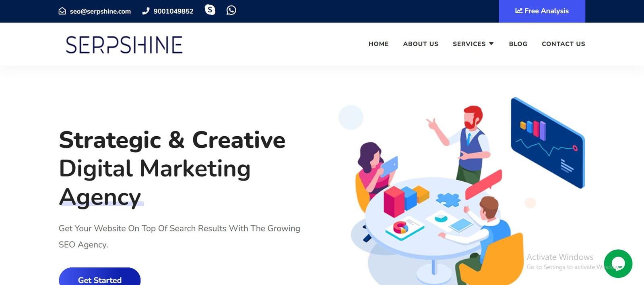
Task: Click the Free Analysis button
Action: pos(542,11)
